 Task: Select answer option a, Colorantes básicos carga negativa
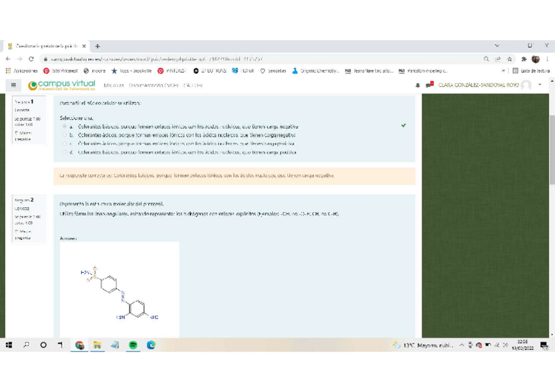click(x=65, y=126)
